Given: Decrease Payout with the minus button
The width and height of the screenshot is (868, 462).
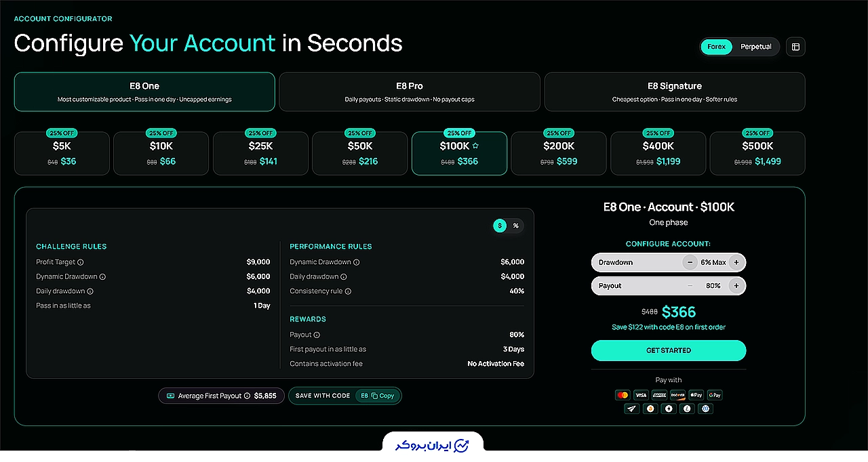Looking at the screenshot, I should [x=690, y=286].
